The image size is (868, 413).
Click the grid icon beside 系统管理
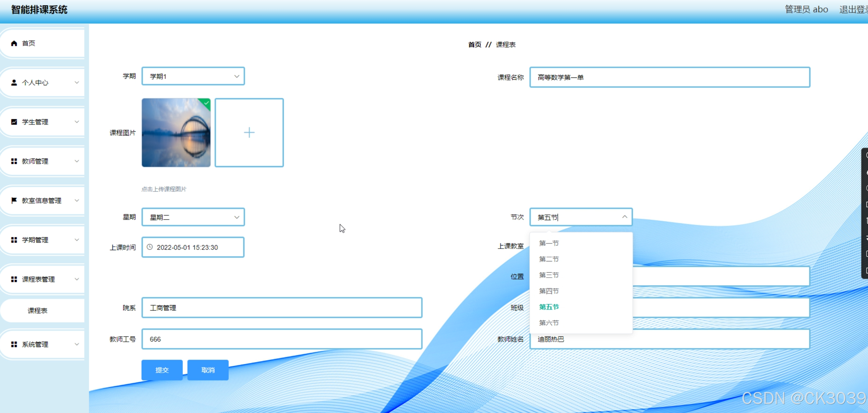[x=14, y=344]
